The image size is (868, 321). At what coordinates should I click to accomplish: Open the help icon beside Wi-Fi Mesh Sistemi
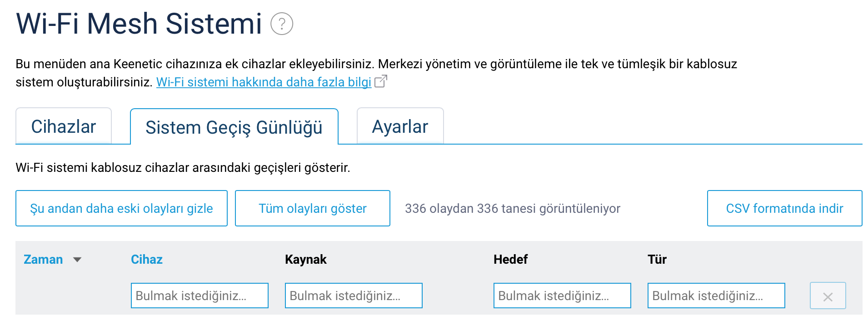pos(282,24)
